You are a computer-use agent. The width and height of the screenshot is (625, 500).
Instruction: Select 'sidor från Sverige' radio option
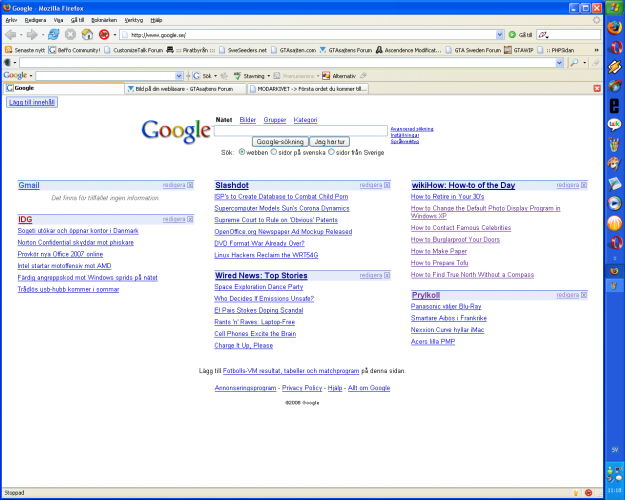331,153
